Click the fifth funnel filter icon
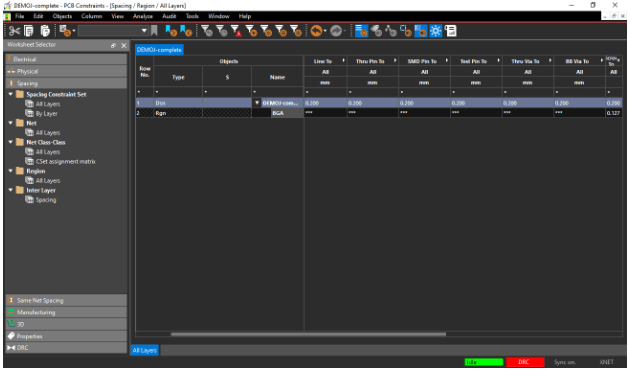Viewport: 628px width, 370px height. (266, 31)
